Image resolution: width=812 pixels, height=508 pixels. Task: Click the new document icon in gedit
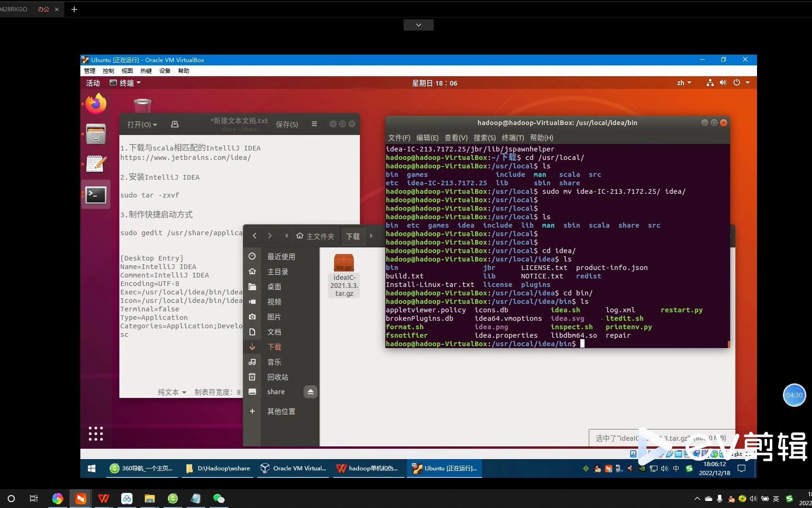175,124
